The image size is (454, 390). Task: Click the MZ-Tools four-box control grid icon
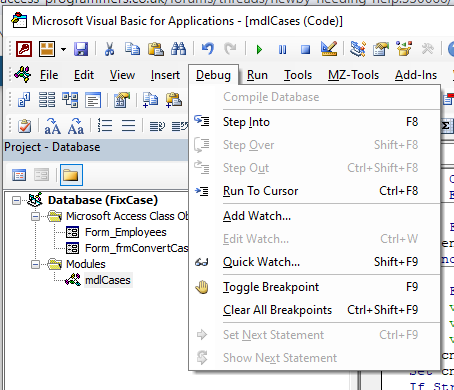coord(47,100)
